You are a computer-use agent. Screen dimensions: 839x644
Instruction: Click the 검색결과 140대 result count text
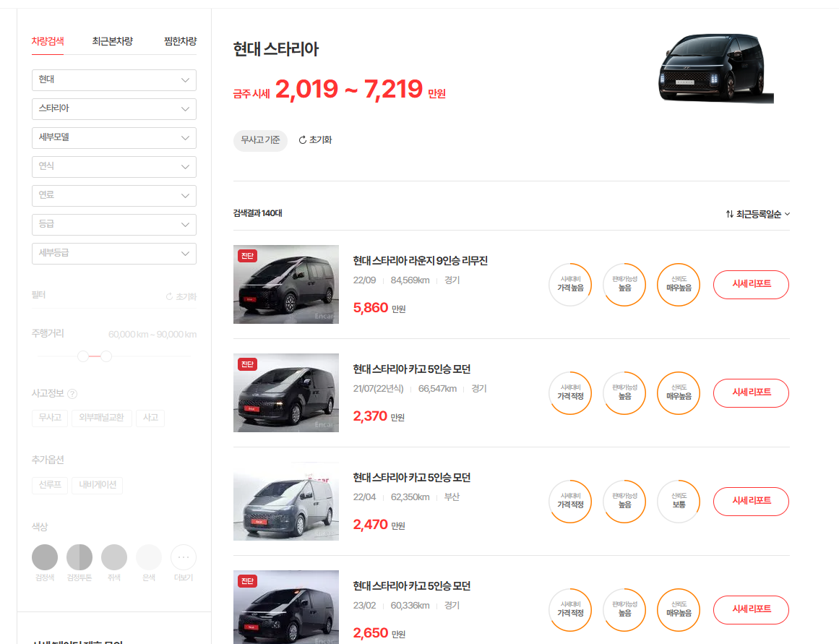258,213
